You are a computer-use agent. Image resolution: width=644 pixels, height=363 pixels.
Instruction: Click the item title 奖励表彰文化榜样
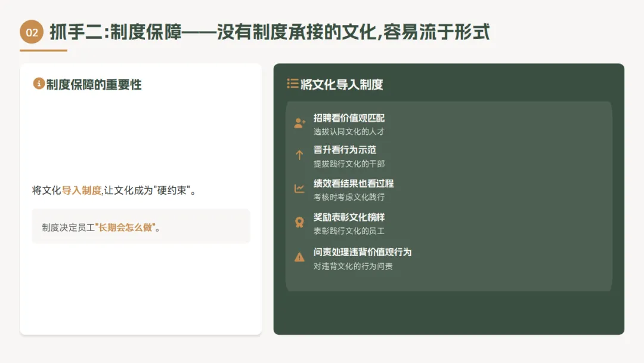tap(349, 217)
